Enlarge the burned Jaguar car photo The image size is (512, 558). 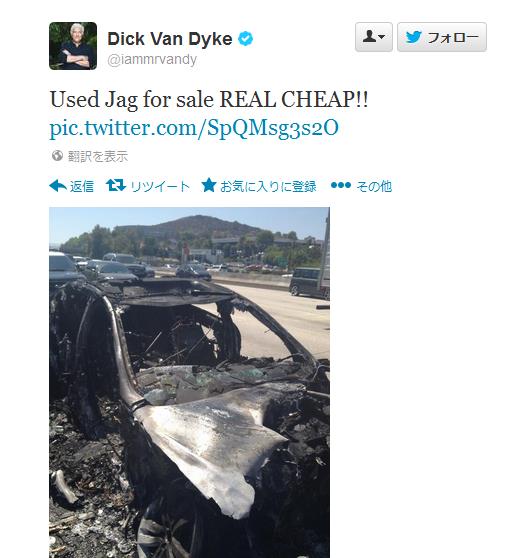click(x=189, y=383)
